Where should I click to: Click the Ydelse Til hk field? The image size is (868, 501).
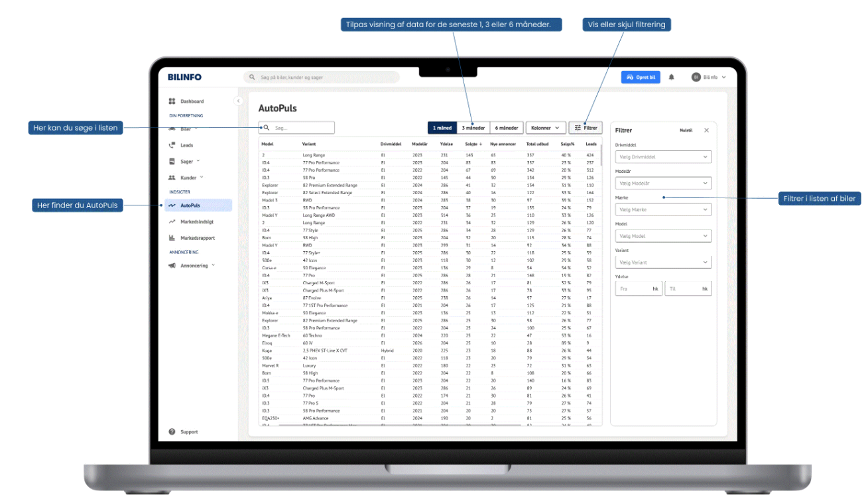688,289
